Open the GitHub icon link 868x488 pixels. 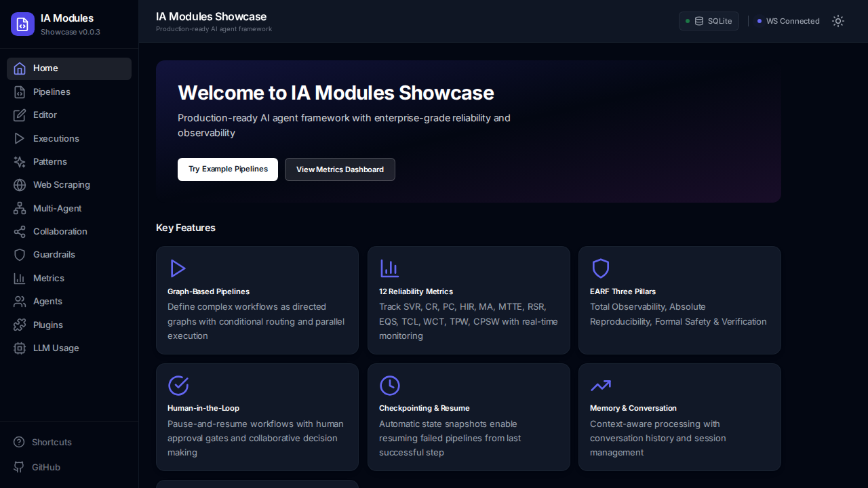[x=19, y=467]
